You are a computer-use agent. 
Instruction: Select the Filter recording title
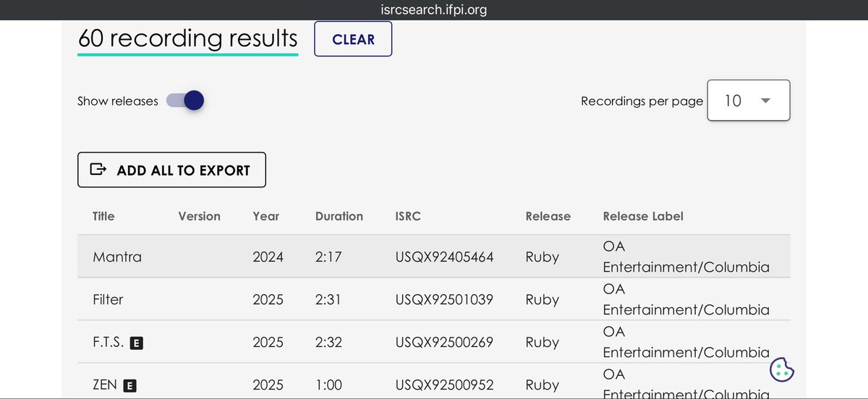coord(108,299)
